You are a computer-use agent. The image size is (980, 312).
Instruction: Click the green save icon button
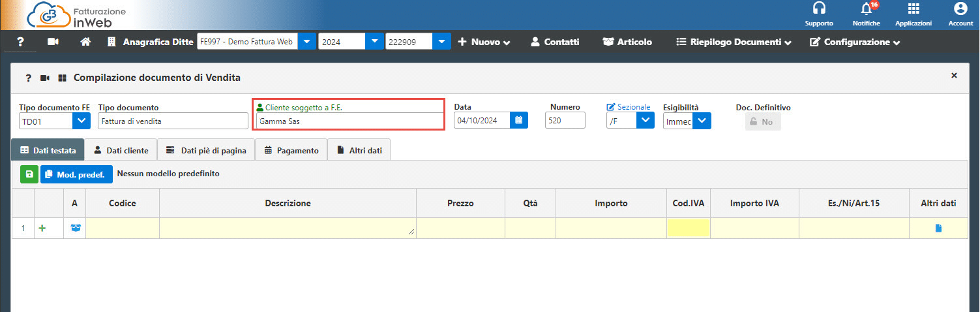[29, 174]
